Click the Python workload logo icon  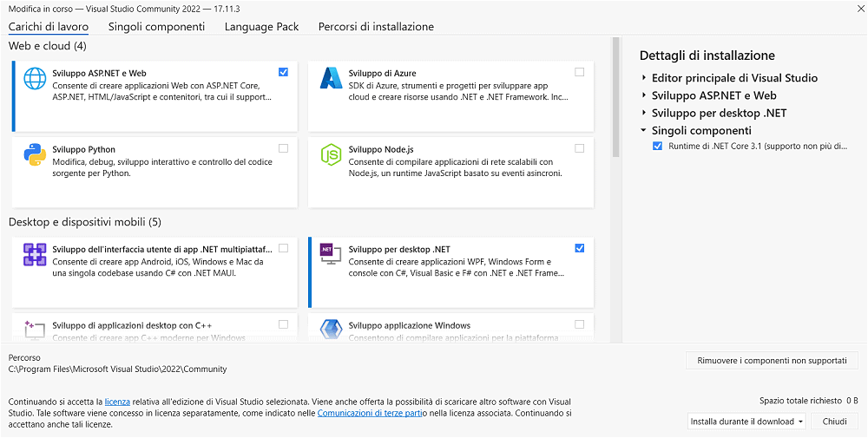(x=35, y=154)
